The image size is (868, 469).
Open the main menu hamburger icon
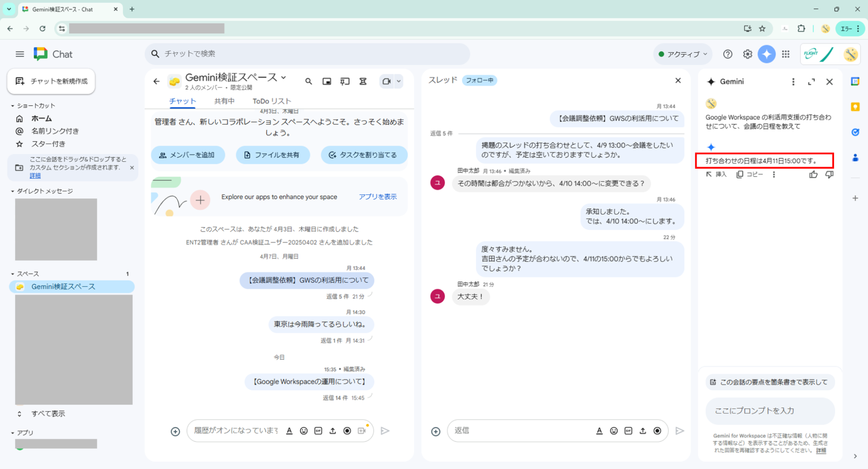pos(20,54)
